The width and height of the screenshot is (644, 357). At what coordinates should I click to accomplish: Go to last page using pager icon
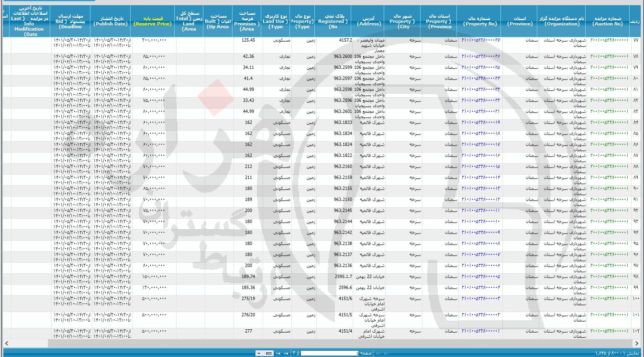[278, 353]
